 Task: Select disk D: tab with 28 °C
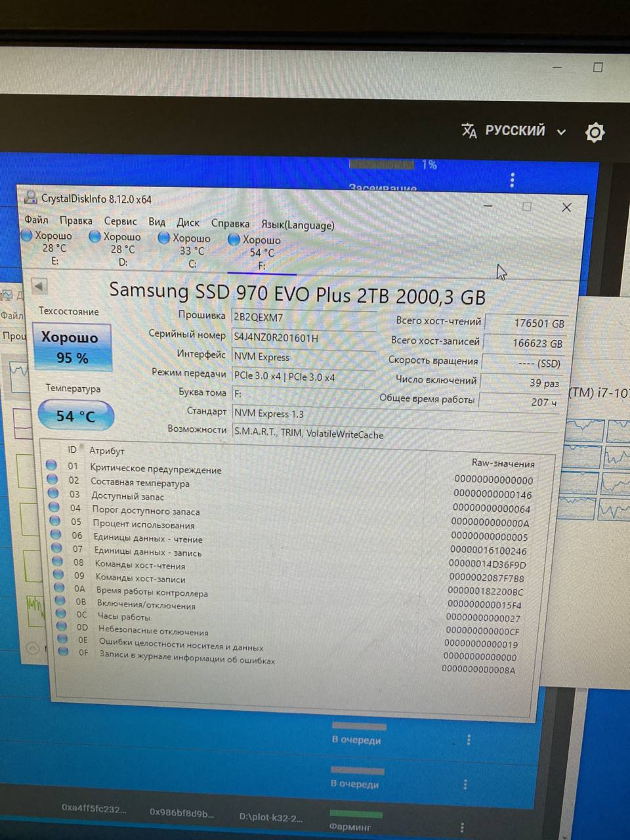pyautogui.click(x=116, y=249)
